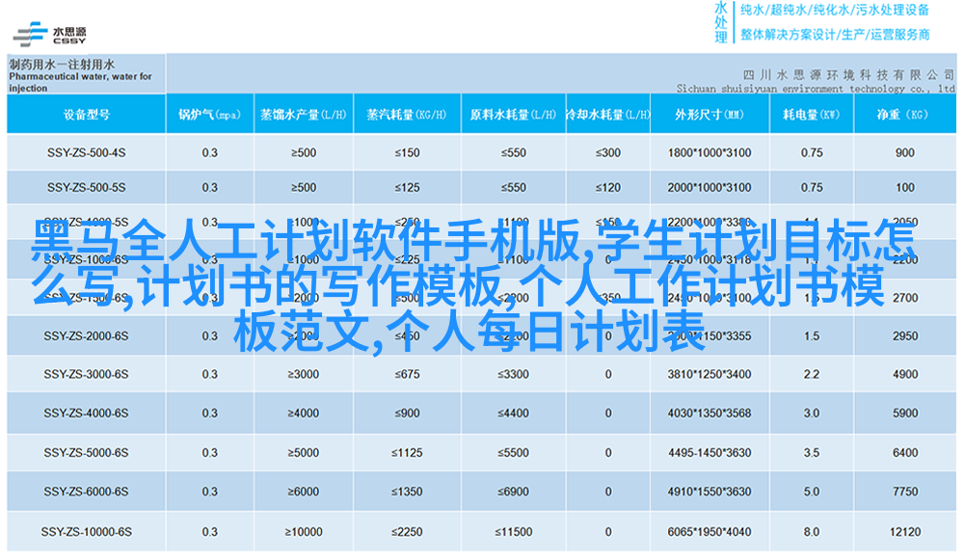Viewport: 964px width, 560px height.
Task: Click the blue 水处理 badge icon
Action: coord(720,22)
